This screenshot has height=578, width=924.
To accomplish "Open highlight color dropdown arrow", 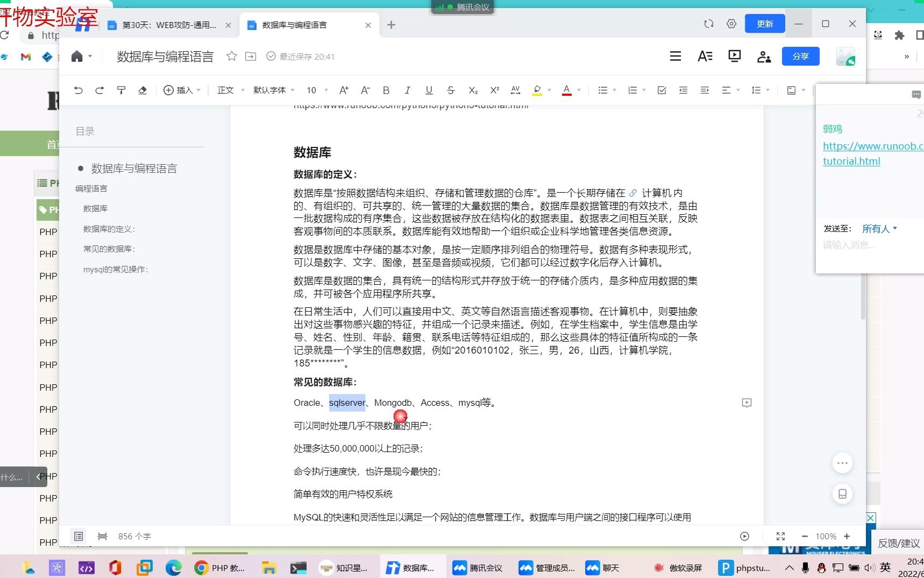I will [549, 90].
